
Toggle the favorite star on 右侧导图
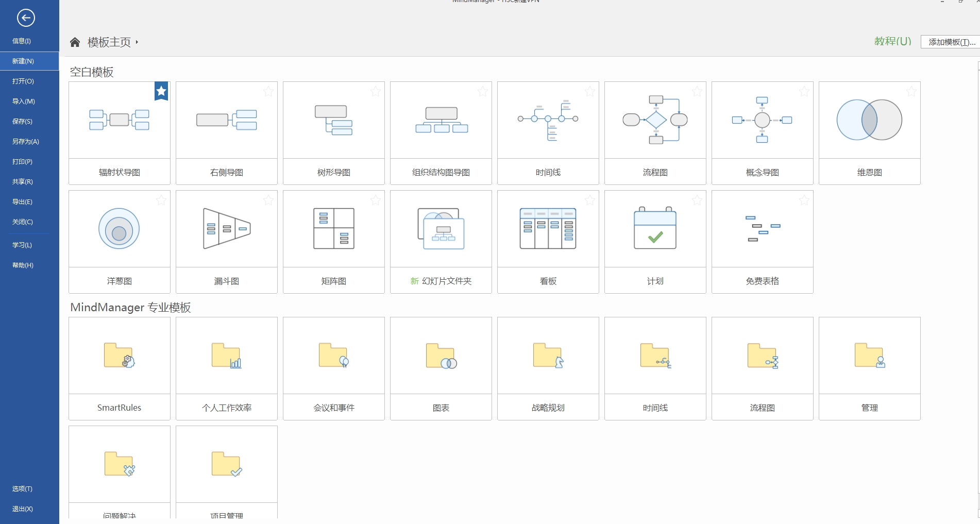click(268, 91)
